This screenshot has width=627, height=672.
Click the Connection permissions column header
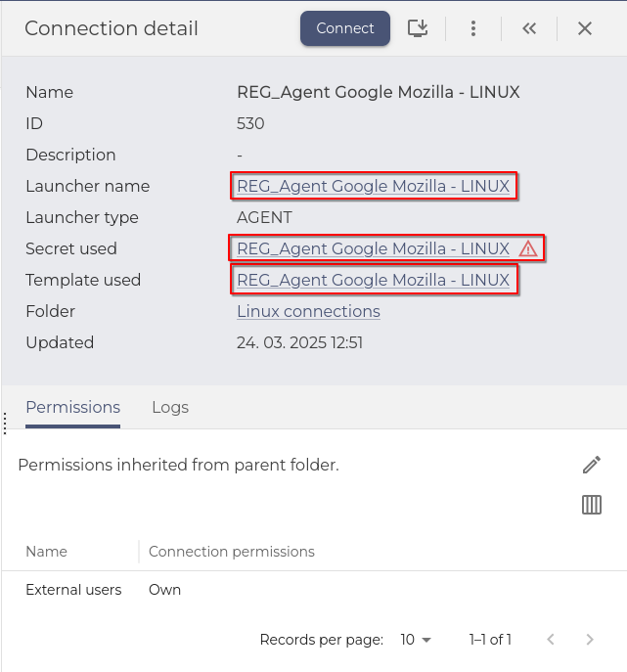click(232, 552)
